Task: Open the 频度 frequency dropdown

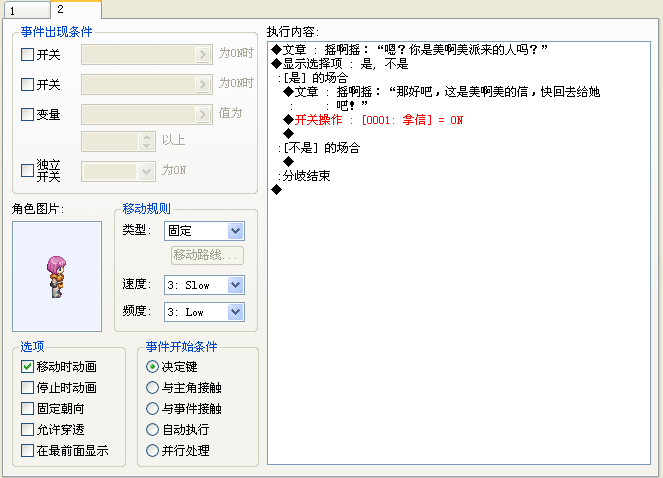Action: (x=236, y=312)
